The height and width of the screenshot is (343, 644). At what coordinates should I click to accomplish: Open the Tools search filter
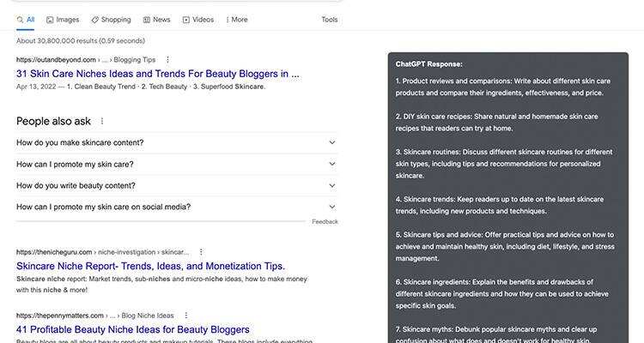click(330, 20)
